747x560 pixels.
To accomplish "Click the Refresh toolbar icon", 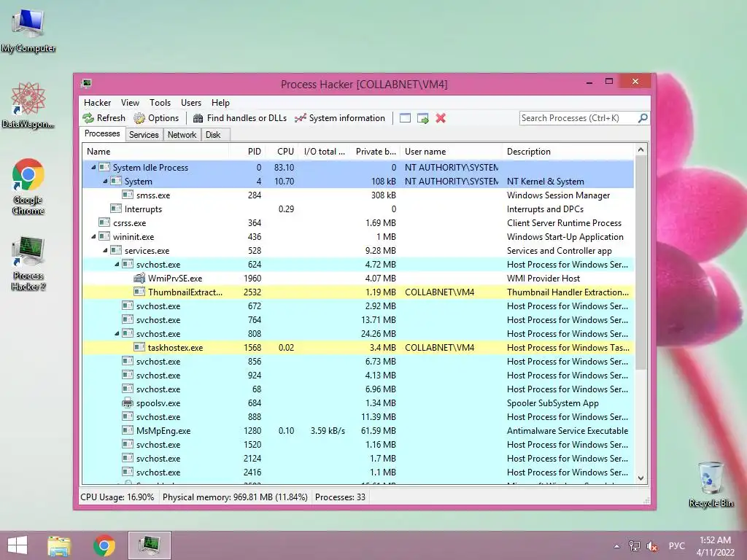I will (88, 118).
